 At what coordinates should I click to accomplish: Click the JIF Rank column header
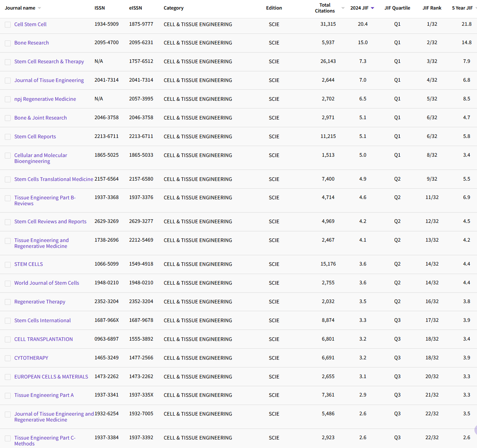tap(432, 8)
